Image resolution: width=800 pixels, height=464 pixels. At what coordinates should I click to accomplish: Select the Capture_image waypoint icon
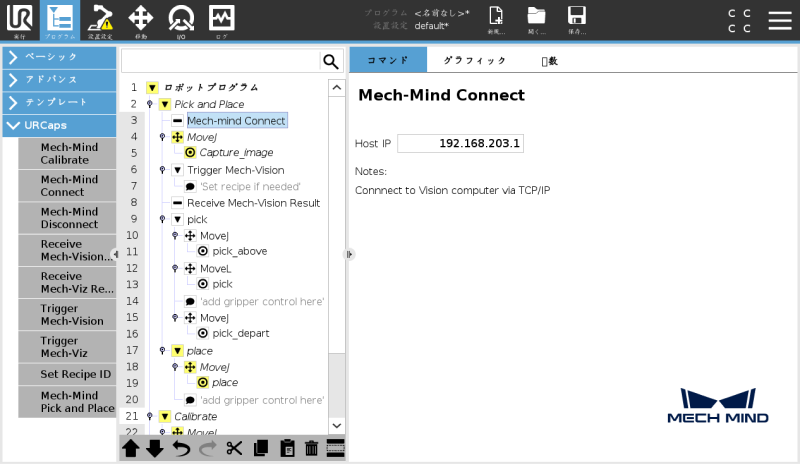190,153
